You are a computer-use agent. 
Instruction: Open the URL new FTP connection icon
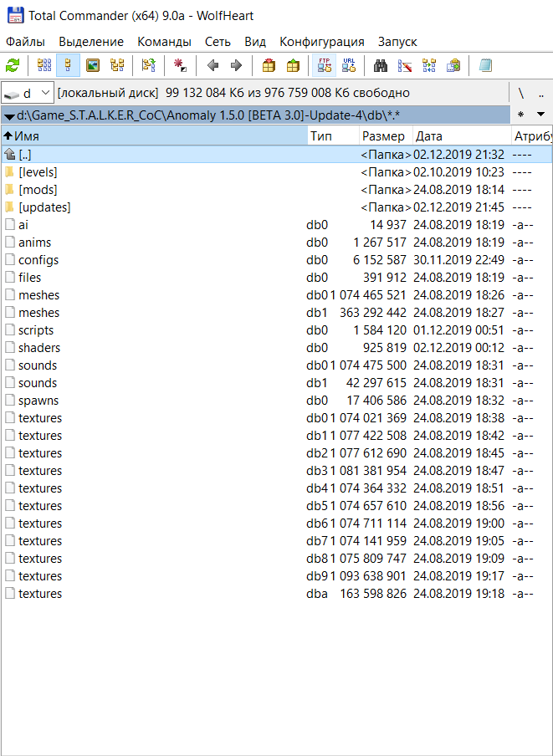(x=349, y=65)
